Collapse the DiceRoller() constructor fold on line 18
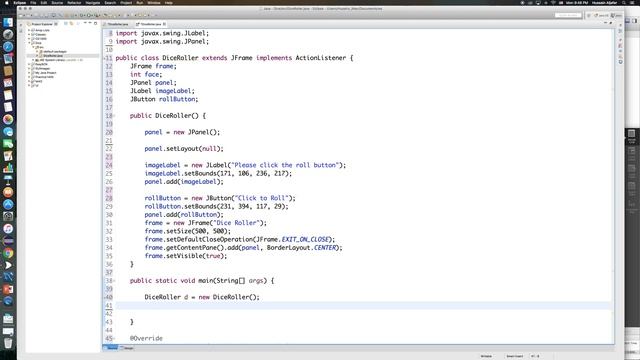Image resolution: width=640 pixels, height=360 pixels. 114,116
